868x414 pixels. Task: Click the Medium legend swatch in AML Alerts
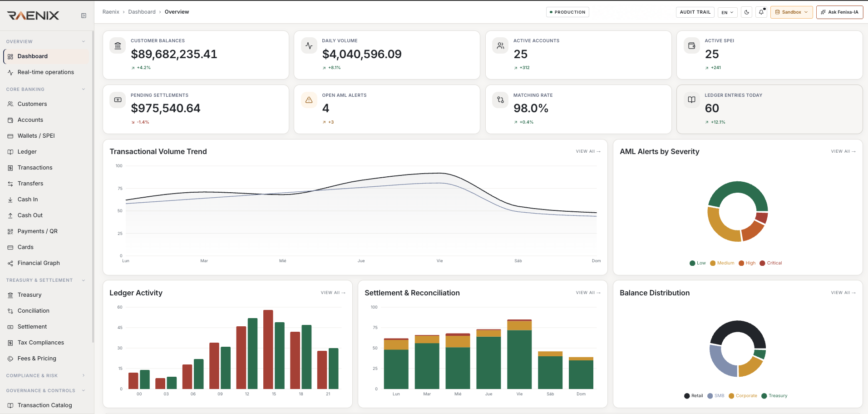click(x=713, y=263)
